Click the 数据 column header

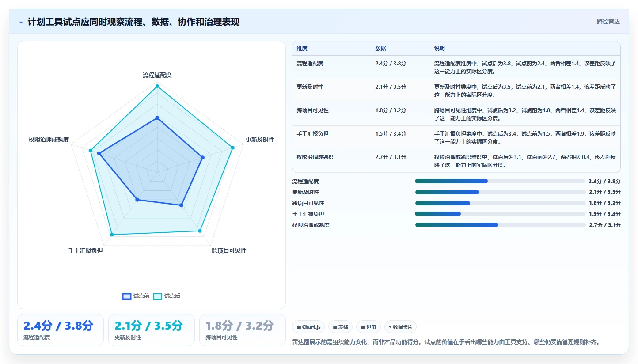381,49
